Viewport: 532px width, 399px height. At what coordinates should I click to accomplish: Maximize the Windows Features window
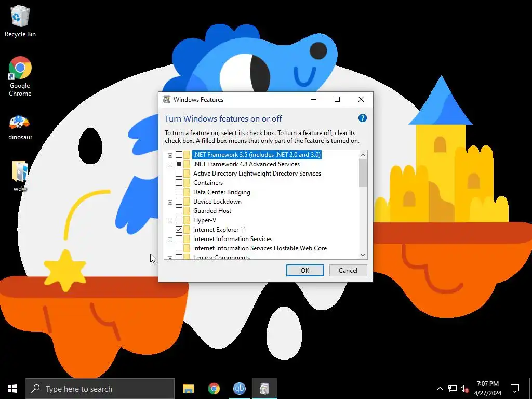(x=337, y=99)
